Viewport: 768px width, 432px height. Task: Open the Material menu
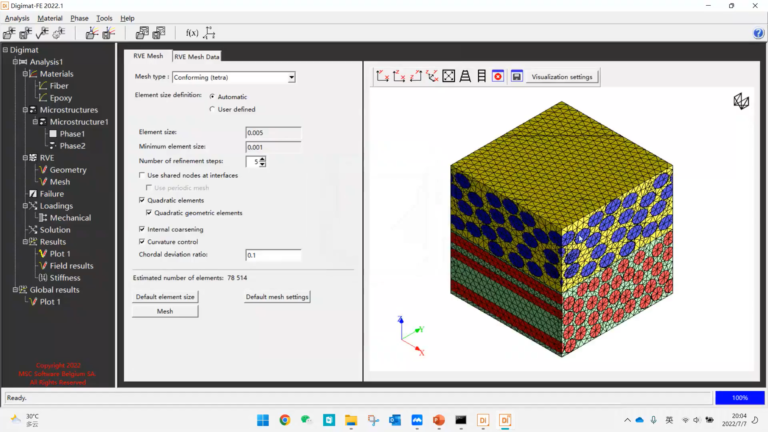pos(50,18)
